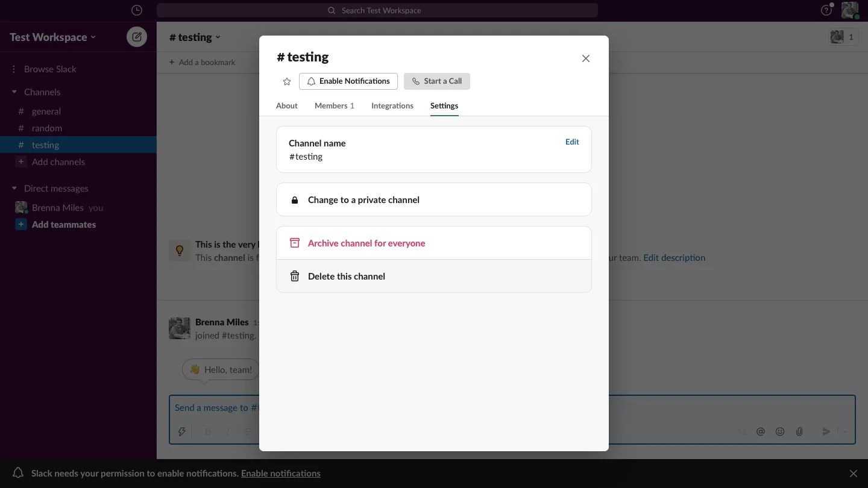
Task: Open the compose new message icon
Action: 136,36
